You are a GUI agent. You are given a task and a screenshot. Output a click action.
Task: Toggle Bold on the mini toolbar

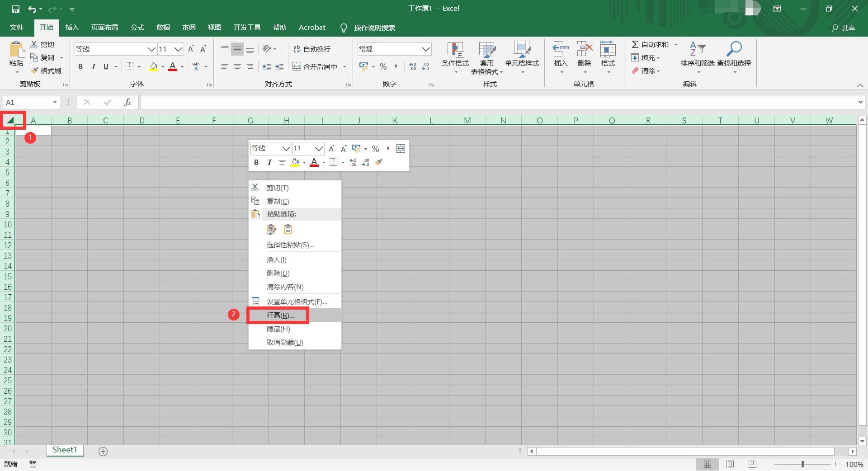pyautogui.click(x=256, y=162)
